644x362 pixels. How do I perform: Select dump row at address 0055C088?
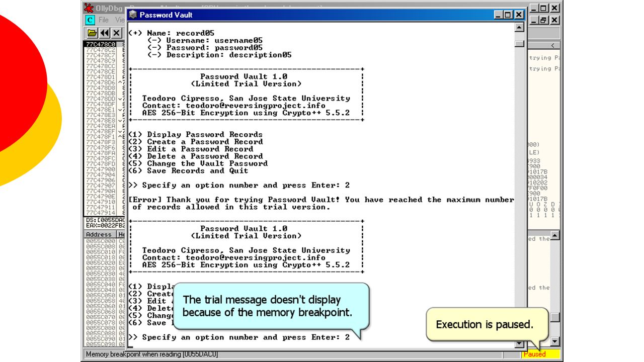101,333
